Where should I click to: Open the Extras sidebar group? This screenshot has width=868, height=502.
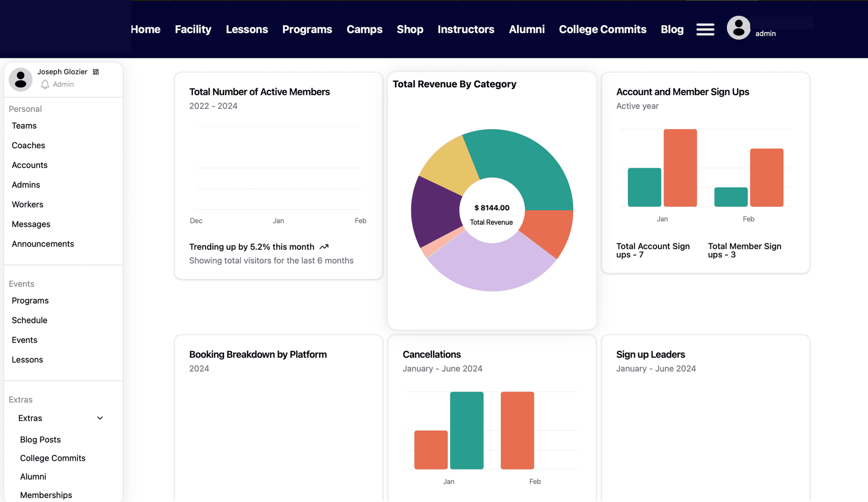(x=30, y=418)
